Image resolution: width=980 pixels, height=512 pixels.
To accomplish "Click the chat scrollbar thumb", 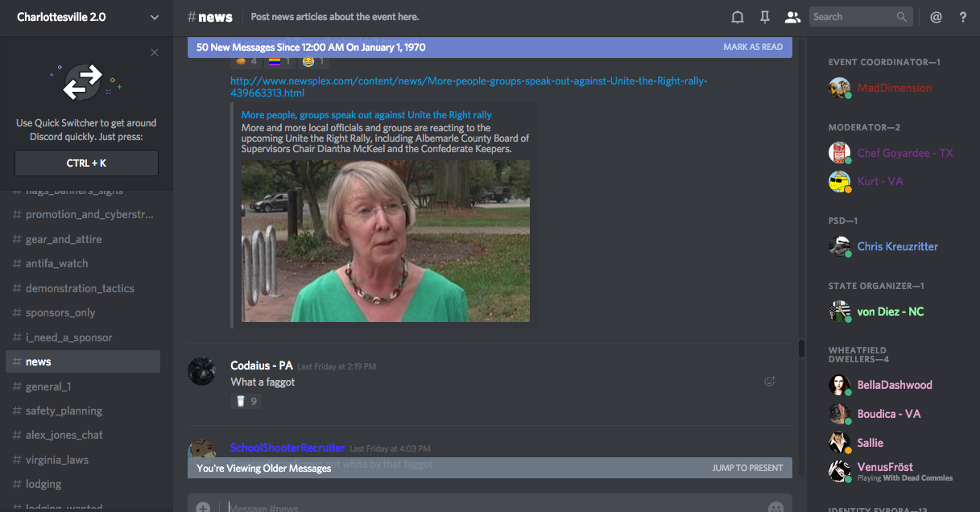I will click(x=801, y=349).
